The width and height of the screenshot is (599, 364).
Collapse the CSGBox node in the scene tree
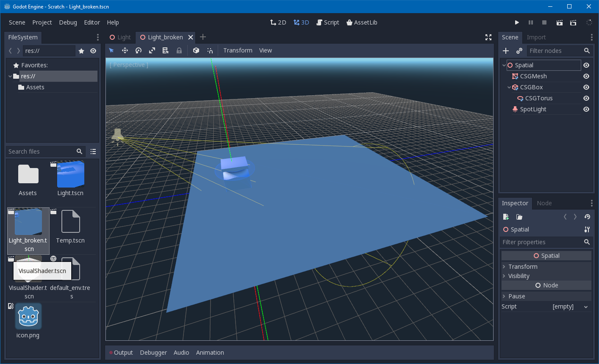pyautogui.click(x=509, y=87)
